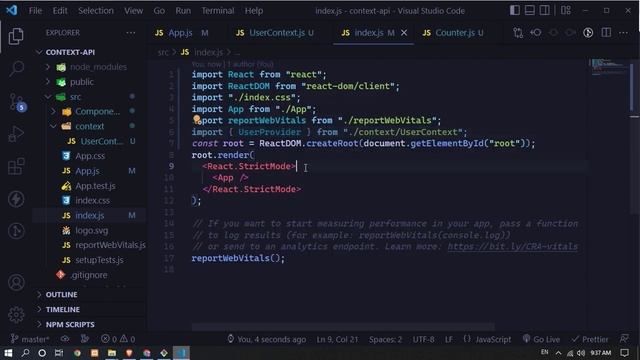
Task: Toggle the bottom panel visibility
Action: tap(529, 10)
